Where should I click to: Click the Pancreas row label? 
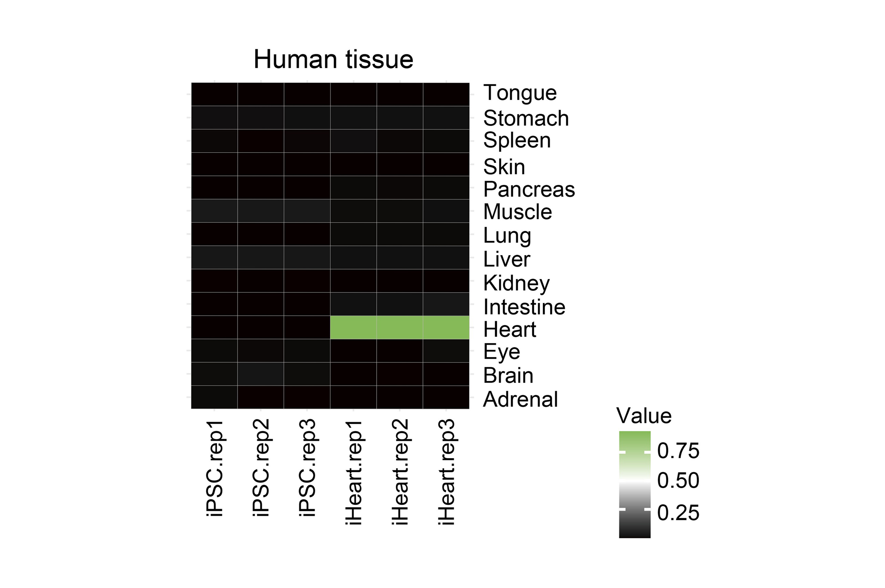[x=529, y=189]
